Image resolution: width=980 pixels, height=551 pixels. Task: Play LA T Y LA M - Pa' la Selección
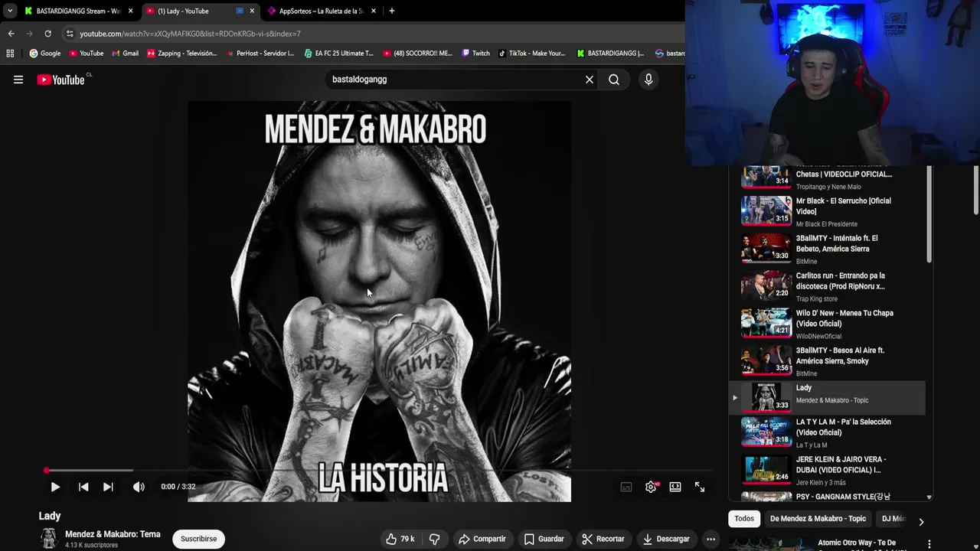click(827, 433)
